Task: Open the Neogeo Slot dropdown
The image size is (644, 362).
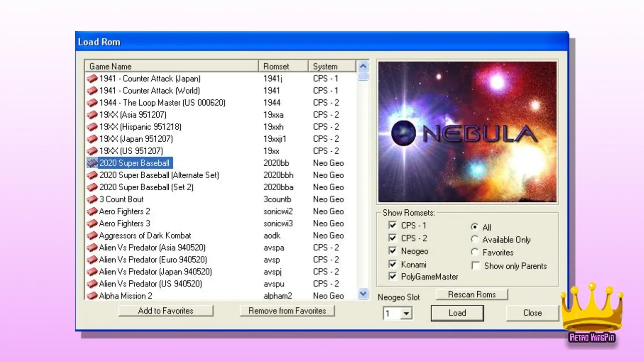Action: pyautogui.click(x=407, y=314)
